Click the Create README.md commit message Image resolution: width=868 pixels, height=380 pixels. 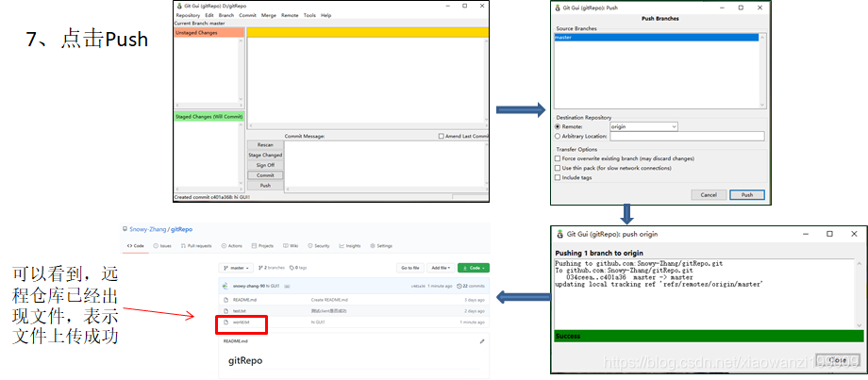[x=327, y=299]
